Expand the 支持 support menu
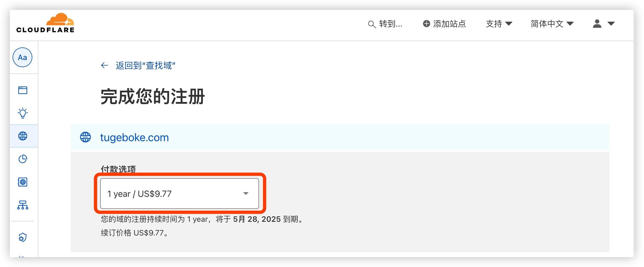The height and width of the screenshot is (267, 644). [x=499, y=24]
